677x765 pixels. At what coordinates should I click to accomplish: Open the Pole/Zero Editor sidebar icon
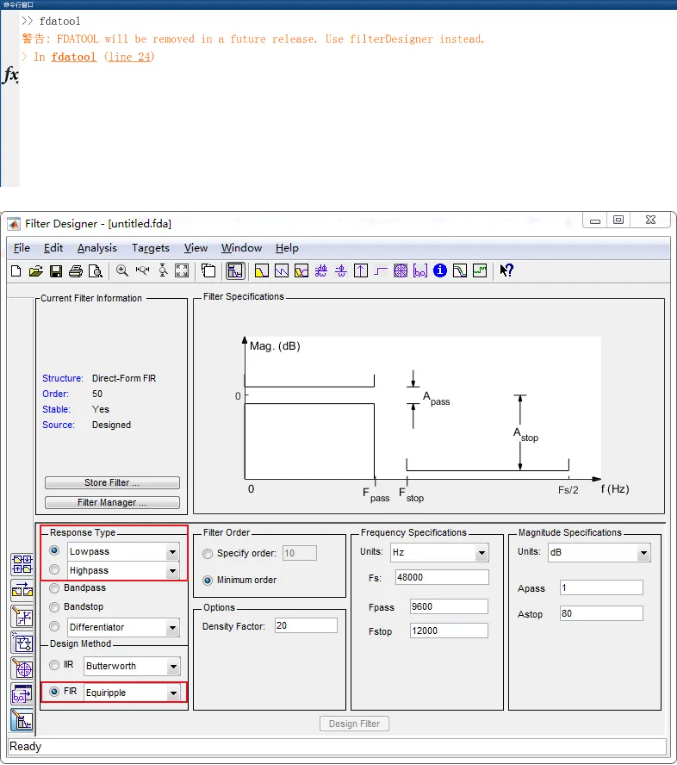point(21,669)
